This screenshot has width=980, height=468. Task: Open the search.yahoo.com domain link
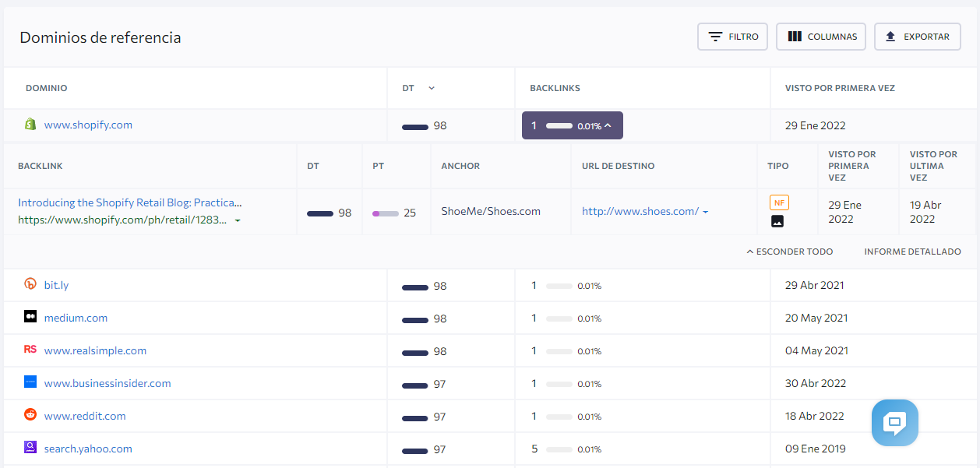(88, 449)
